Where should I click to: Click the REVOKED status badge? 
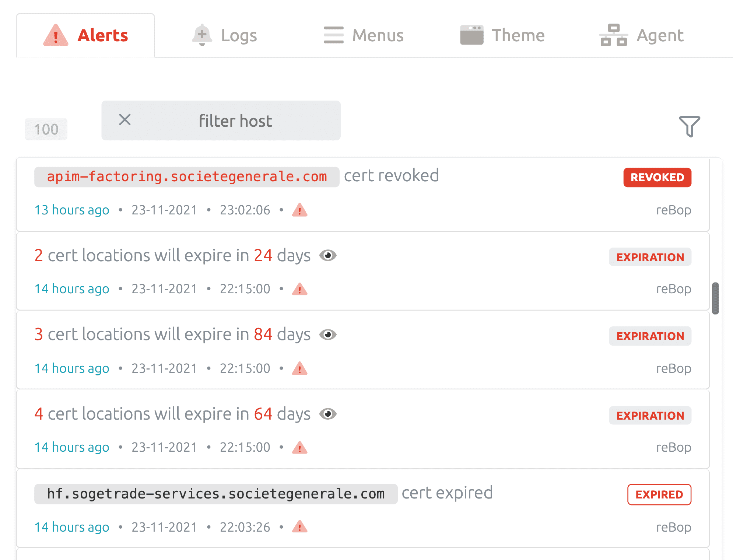(657, 178)
